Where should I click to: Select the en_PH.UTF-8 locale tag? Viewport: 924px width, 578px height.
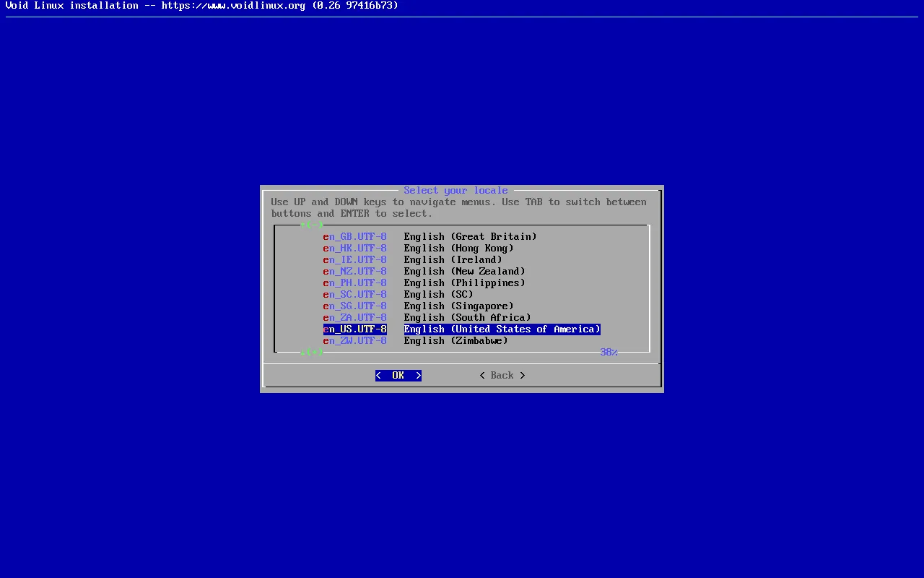pyautogui.click(x=355, y=283)
